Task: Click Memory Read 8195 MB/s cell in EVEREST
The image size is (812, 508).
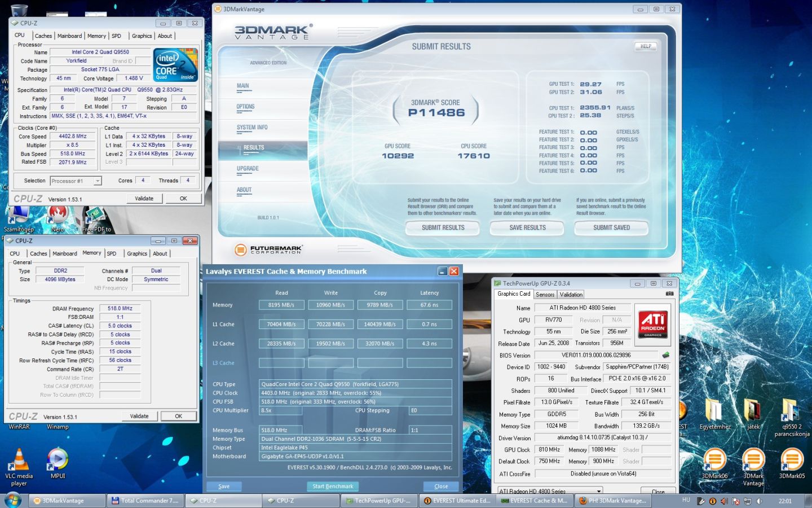Action: click(281, 305)
